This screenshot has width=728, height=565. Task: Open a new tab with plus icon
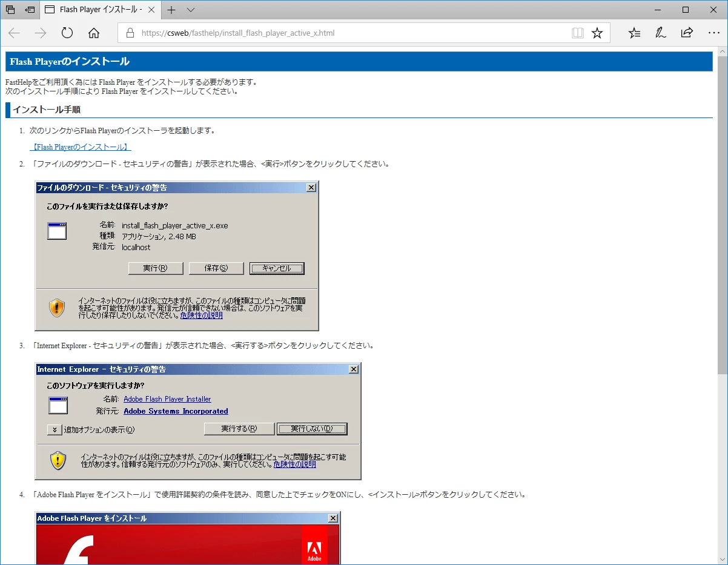pos(172,10)
